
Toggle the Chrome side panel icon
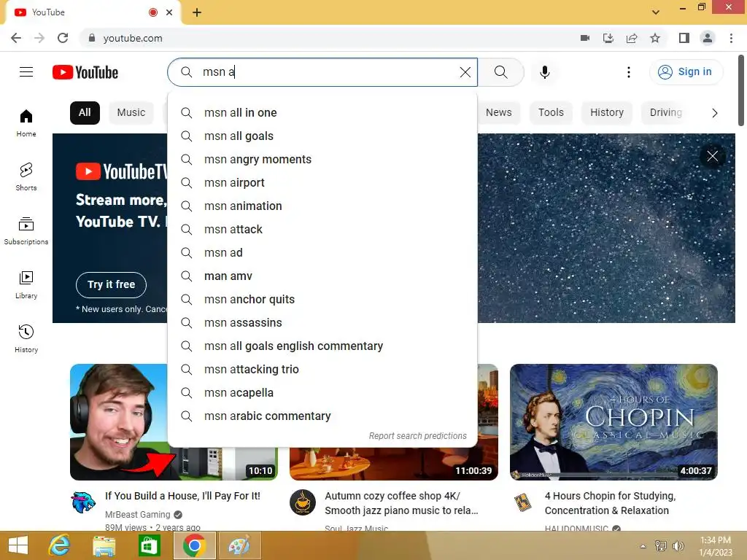tap(684, 38)
